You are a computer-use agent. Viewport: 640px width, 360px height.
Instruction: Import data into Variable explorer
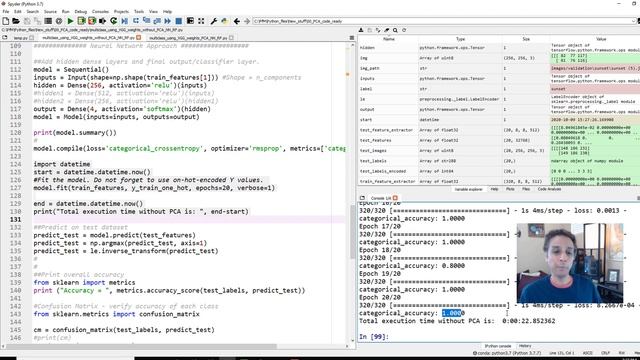coord(361,30)
